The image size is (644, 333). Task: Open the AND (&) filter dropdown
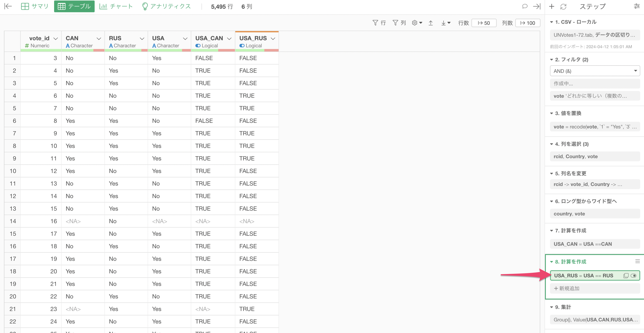coord(595,71)
